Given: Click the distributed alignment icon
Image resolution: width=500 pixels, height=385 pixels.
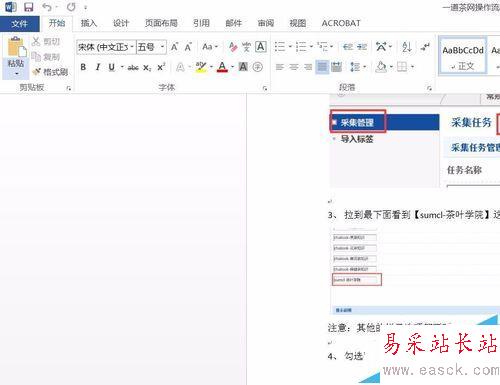Looking at the screenshot, I should [x=336, y=67].
